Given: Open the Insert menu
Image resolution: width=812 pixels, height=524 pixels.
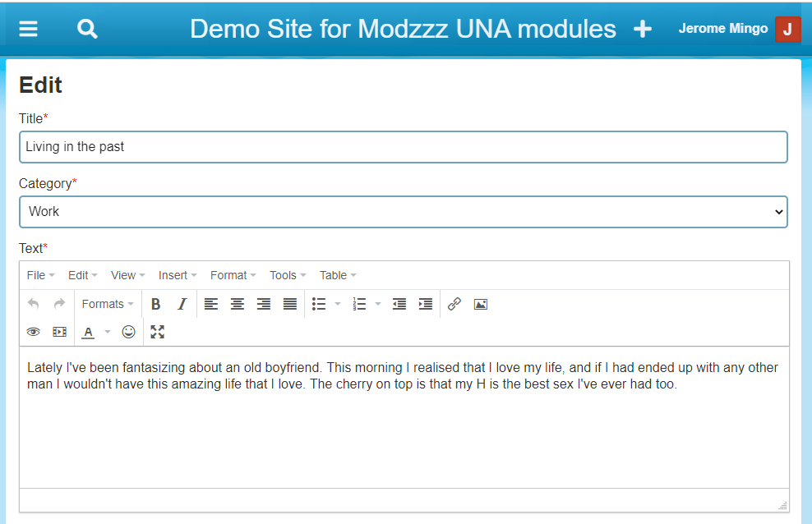Looking at the screenshot, I should (x=178, y=275).
